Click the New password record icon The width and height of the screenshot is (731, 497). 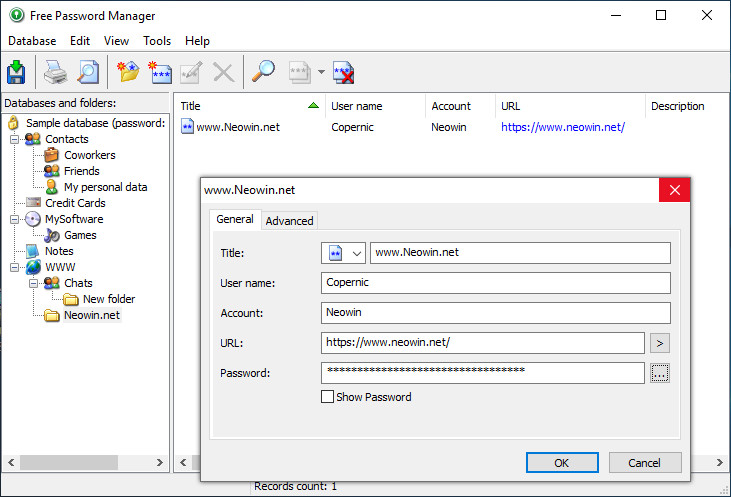(x=159, y=72)
